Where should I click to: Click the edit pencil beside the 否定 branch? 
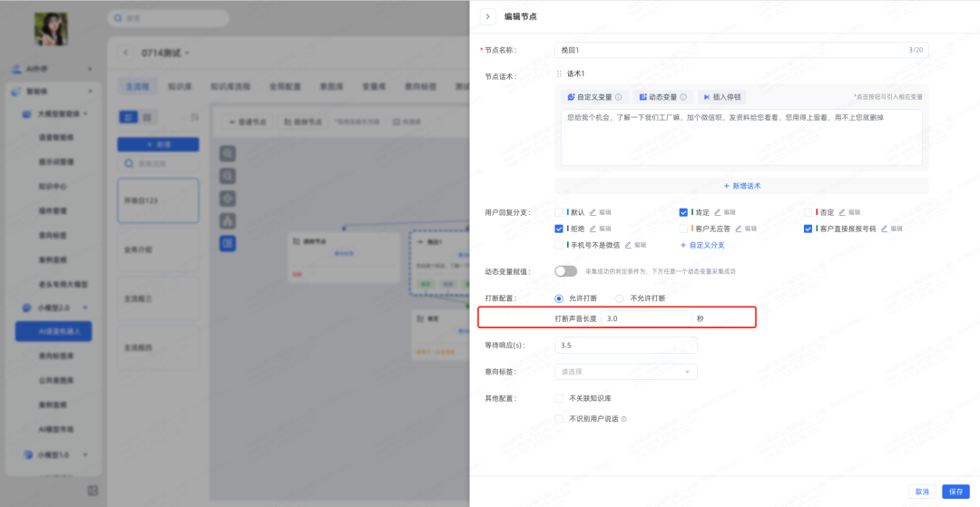(841, 212)
